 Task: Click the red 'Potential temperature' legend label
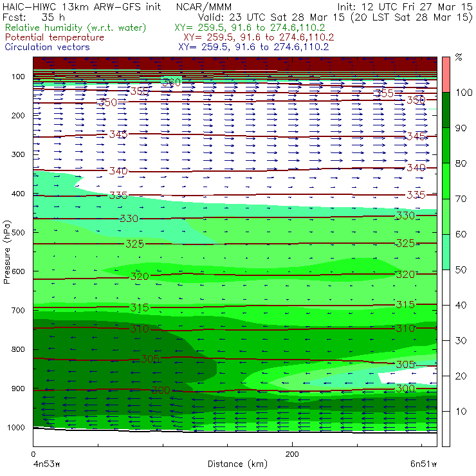(x=55, y=37)
